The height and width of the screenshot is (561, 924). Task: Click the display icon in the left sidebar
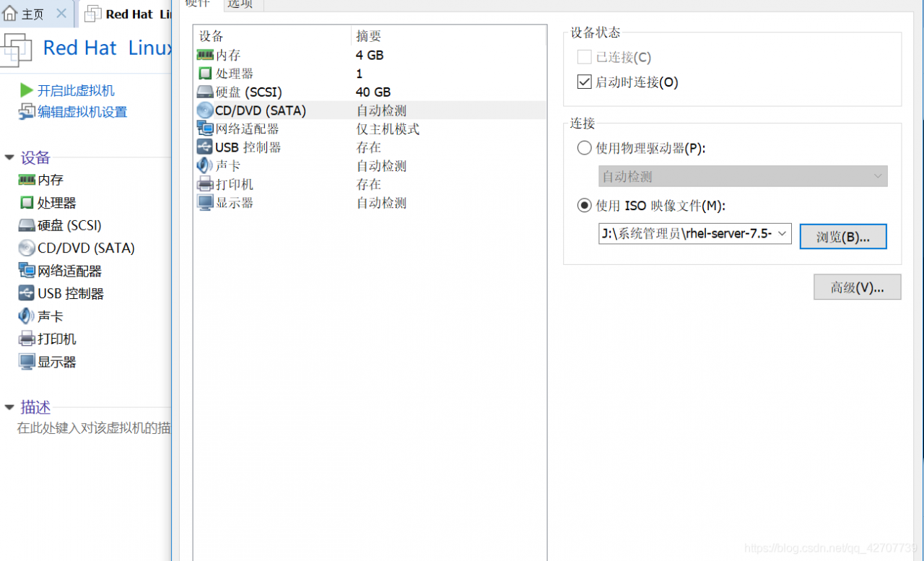pos(27,362)
